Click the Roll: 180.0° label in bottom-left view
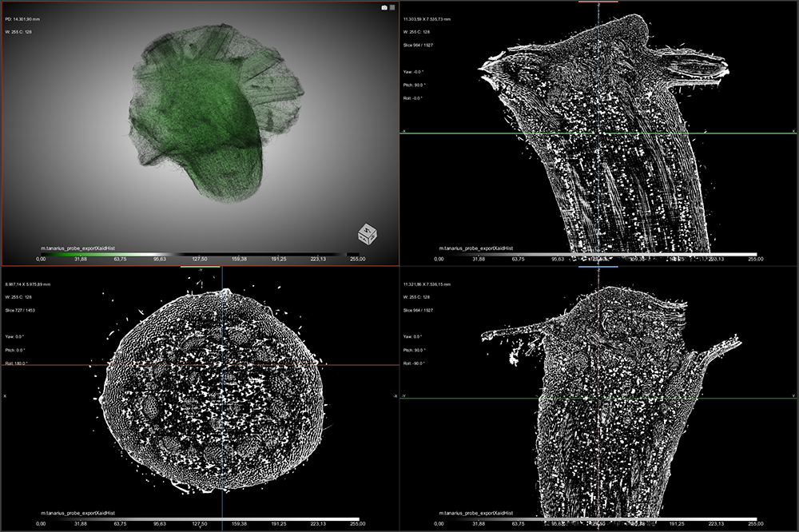 17,363
